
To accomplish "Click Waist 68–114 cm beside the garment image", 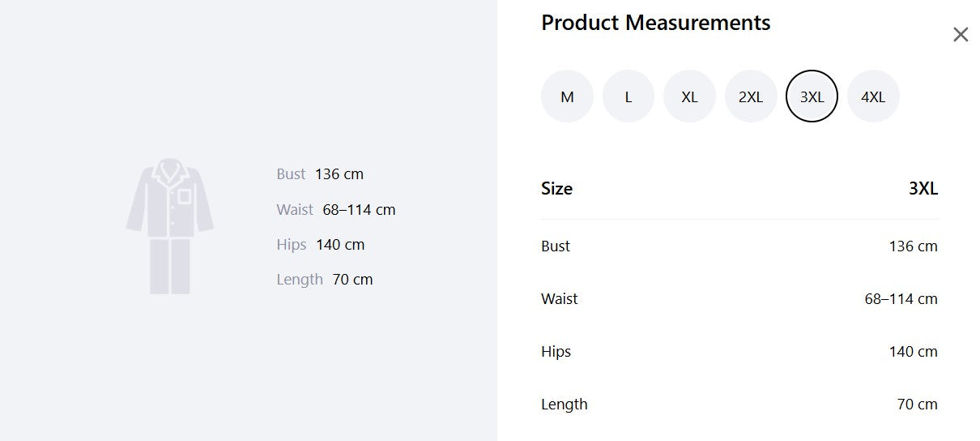I will [x=336, y=209].
